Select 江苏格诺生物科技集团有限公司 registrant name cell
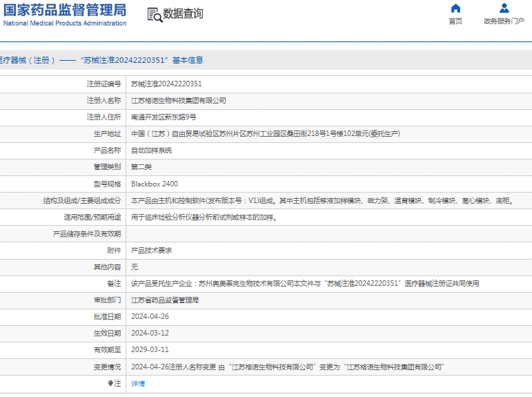532x397 pixels. coord(179,101)
